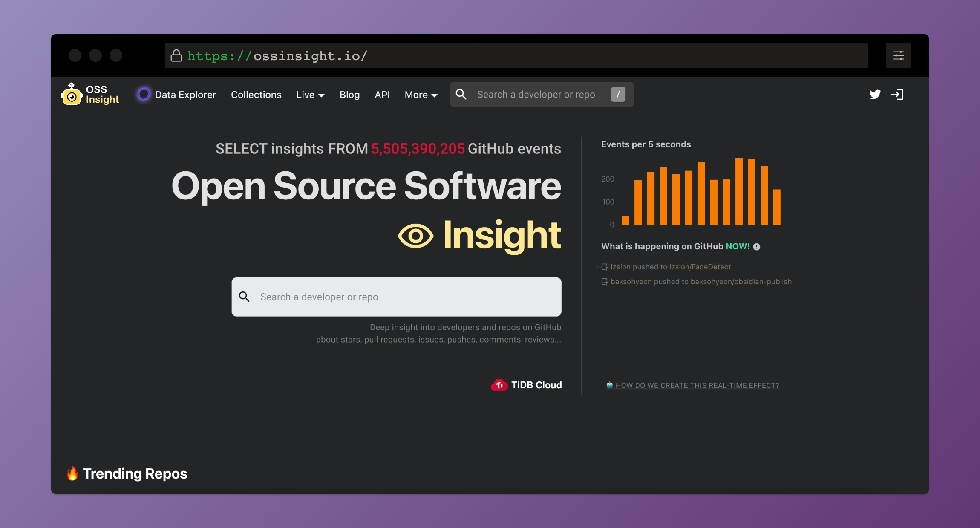Click the TiDB Cloud logo icon

tap(500, 384)
